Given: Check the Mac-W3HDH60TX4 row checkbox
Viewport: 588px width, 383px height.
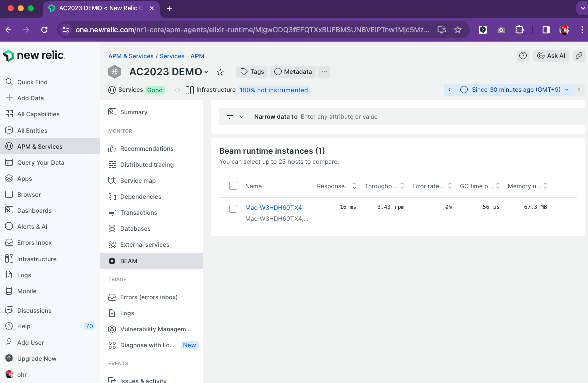Looking at the screenshot, I should point(233,208).
